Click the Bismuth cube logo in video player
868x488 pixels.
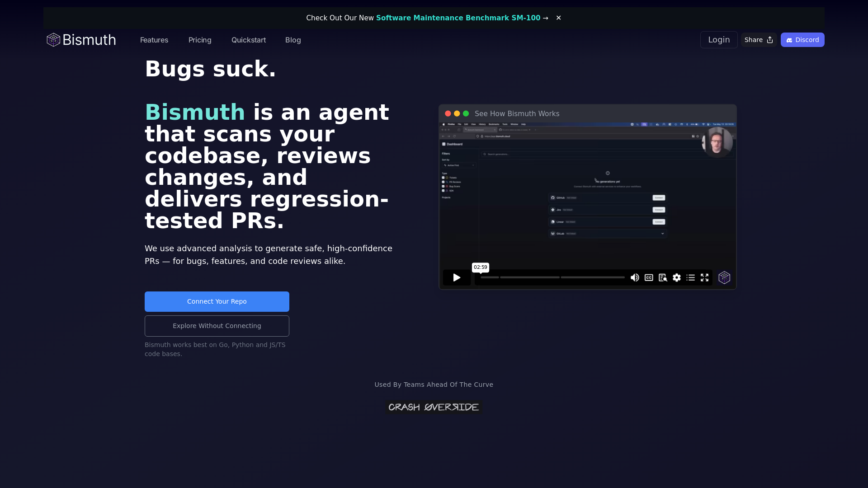click(x=724, y=277)
